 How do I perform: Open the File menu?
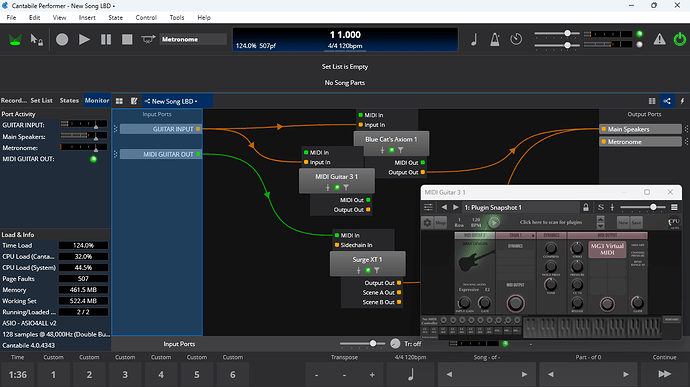click(x=11, y=18)
